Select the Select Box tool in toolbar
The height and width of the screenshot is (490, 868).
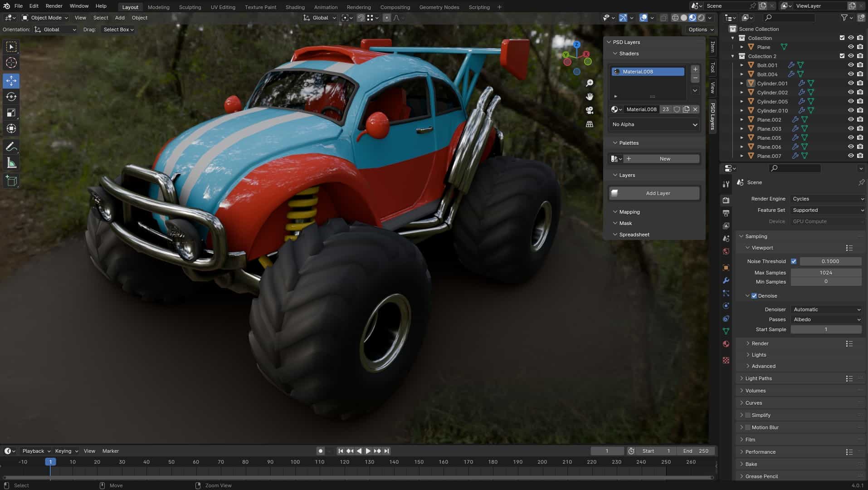11,47
